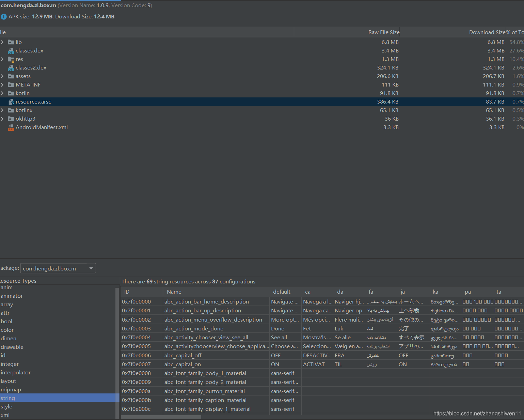Screen dimensions: 524x420
Task: Click the Name column header
Action: [216, 292]
